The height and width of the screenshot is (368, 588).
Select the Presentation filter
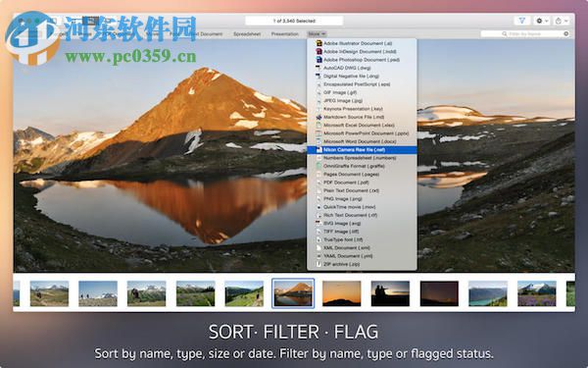click(284, 33)
